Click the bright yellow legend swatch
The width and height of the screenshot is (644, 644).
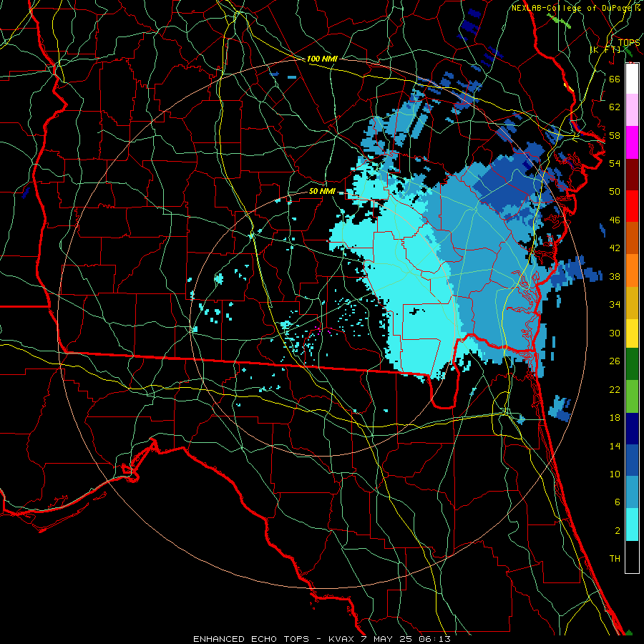coord(632,333)
